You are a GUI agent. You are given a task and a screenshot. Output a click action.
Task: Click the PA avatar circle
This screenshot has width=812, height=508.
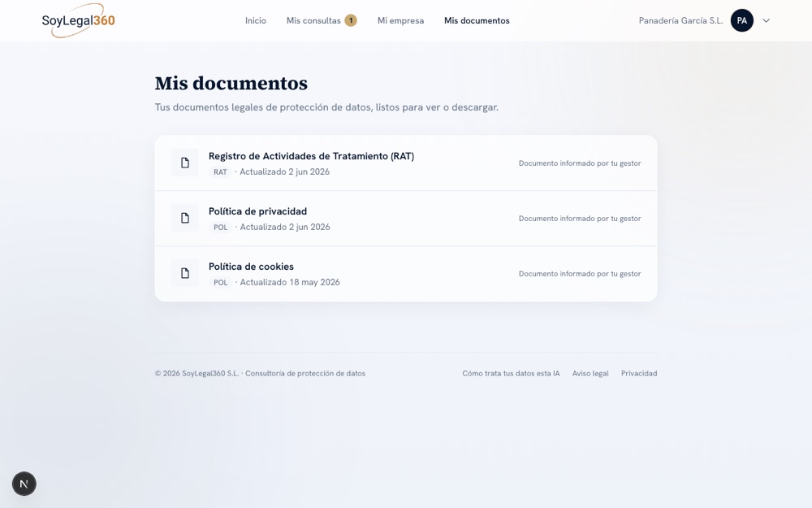741,21
